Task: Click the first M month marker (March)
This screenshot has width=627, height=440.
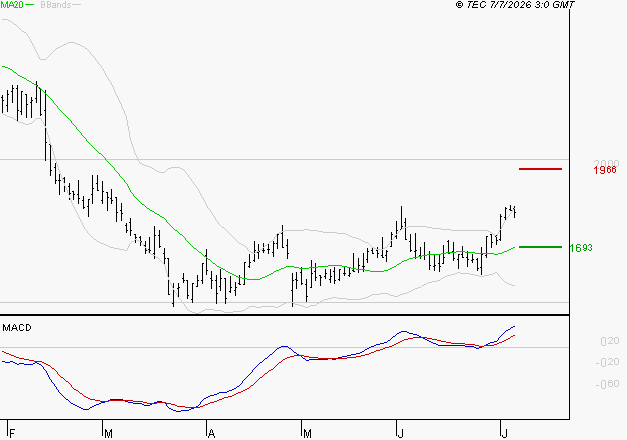Action: [108, 434]
